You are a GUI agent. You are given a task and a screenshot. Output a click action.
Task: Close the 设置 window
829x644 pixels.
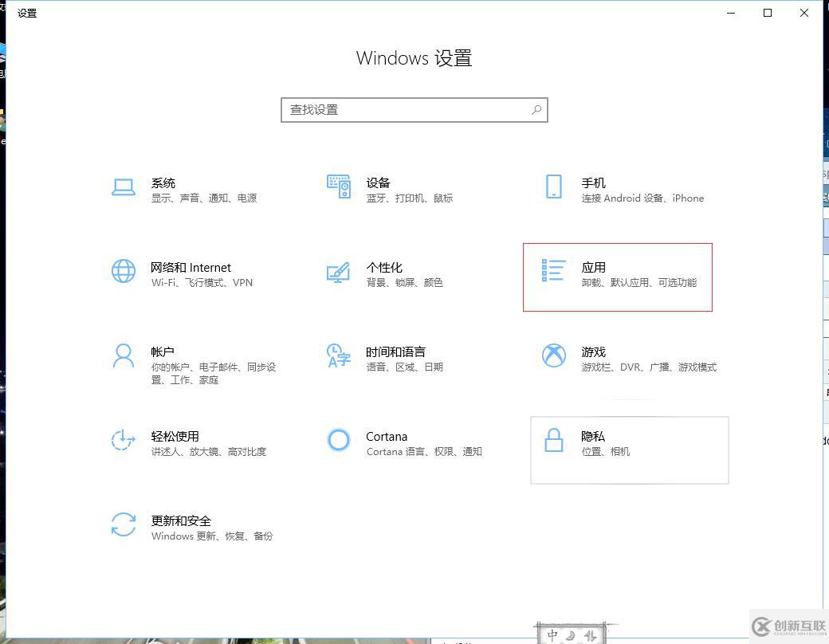coord(804,13)
